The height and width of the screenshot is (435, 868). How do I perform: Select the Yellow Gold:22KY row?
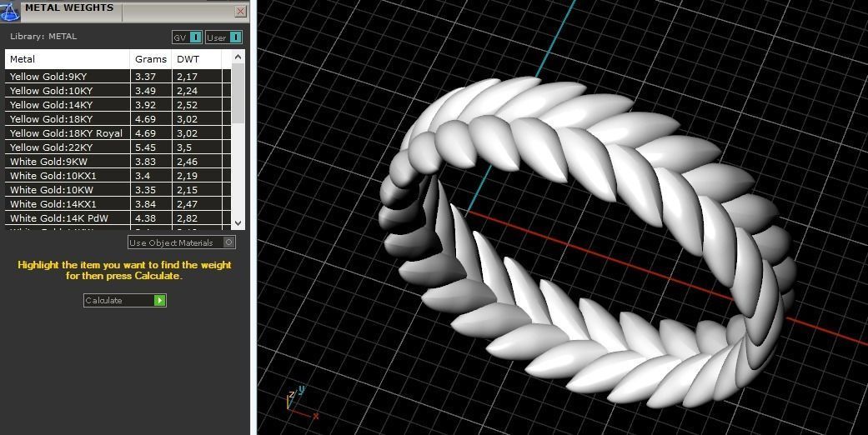click(118, 147)
